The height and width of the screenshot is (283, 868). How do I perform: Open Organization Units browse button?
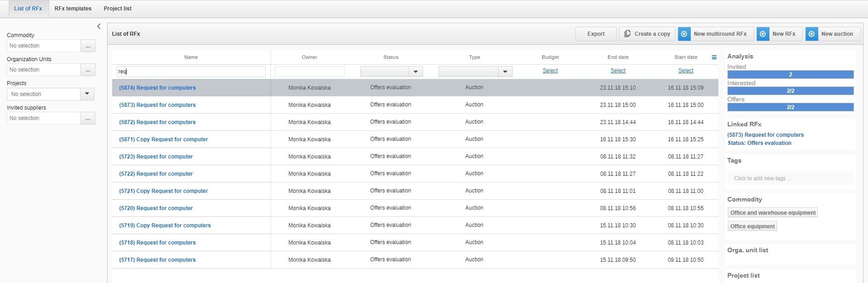(88, 70)
